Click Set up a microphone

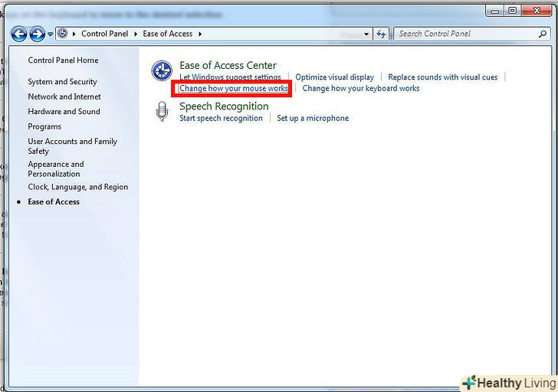tap(313, 118)
